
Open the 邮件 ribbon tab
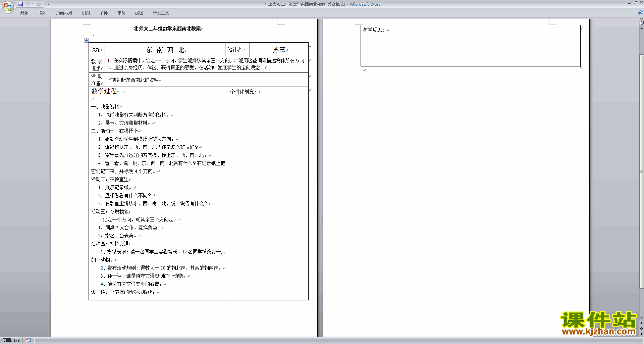click(104, 13)
